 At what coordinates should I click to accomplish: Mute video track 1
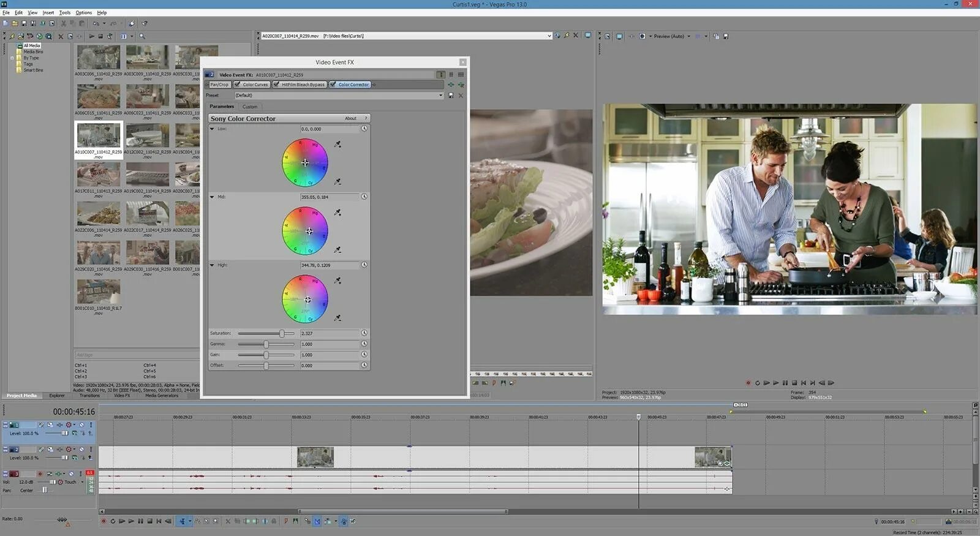point(81,425)
